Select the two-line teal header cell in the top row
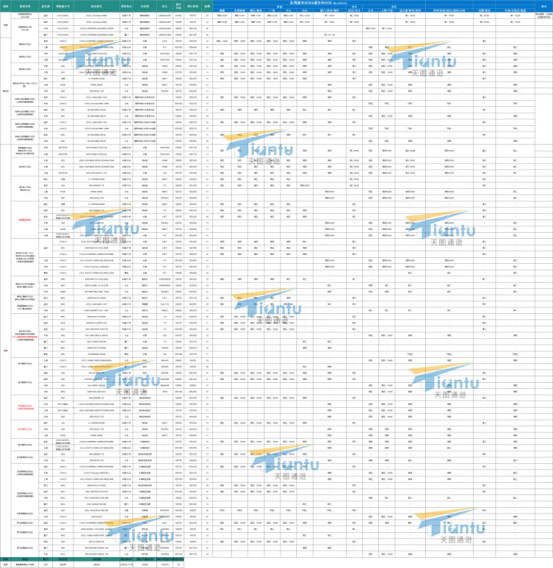Screen dimensions: 553x568 (178, 6)
